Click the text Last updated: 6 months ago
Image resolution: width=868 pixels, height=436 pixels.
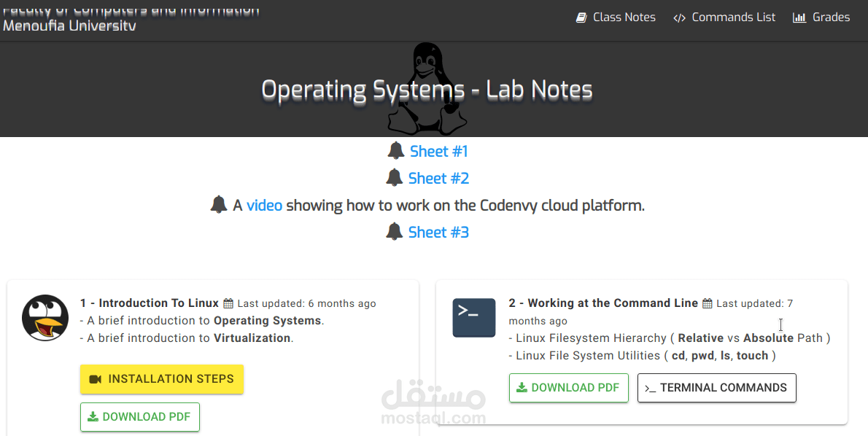306,304
